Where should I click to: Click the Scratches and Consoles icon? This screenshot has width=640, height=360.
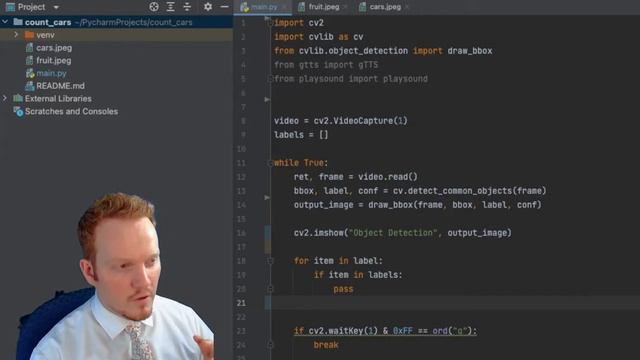point(18,111)
